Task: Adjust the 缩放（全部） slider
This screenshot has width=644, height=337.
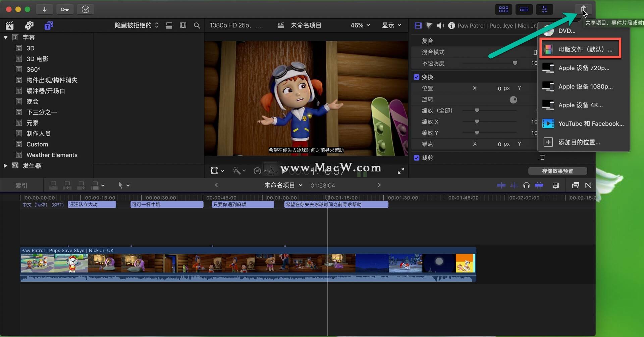Action: [477, 111]
